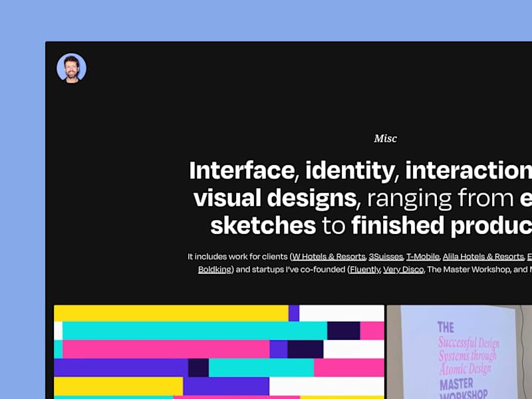Open the Master Workshop poster thumbnail
The width and height of the screenshot is (532, 399).
pos(460,352)
